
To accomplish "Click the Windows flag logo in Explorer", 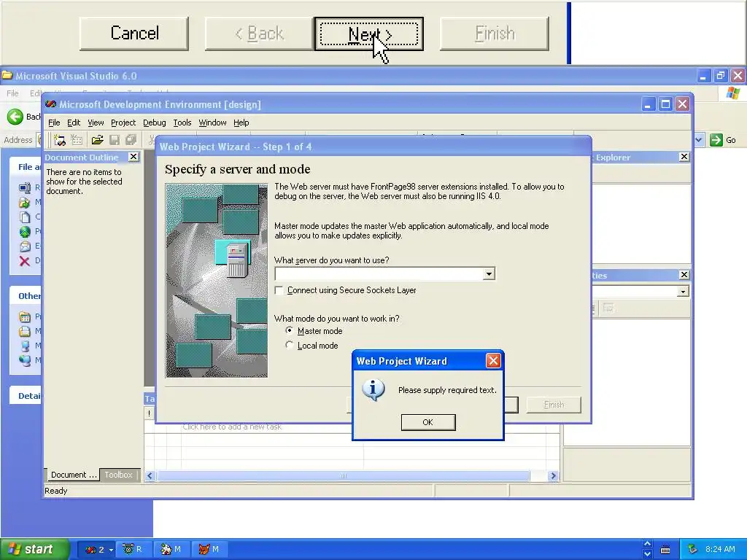I will click(733, 93).
